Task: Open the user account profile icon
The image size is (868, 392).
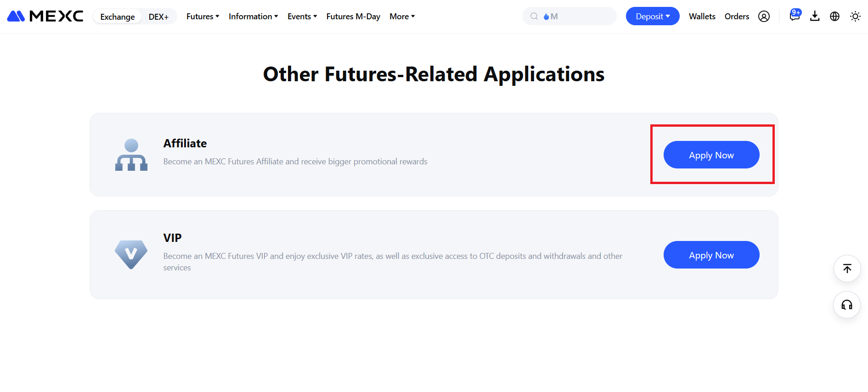Action: point(764,17)
